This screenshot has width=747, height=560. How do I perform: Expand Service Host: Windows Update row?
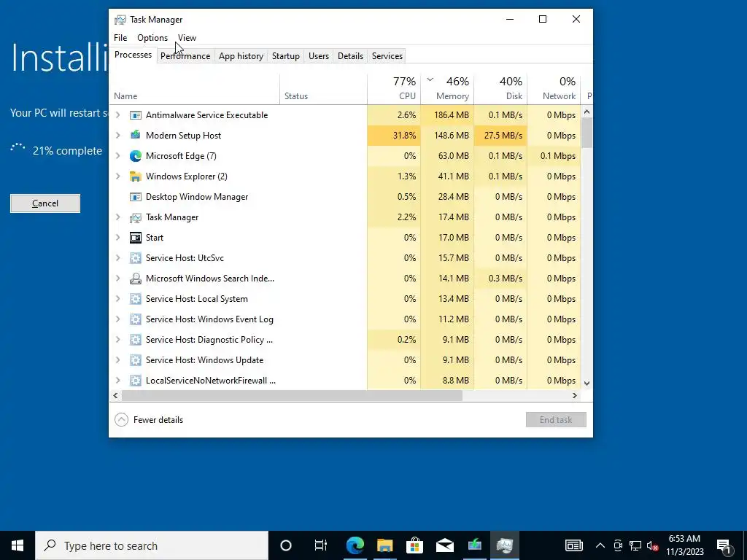(117, 360)
